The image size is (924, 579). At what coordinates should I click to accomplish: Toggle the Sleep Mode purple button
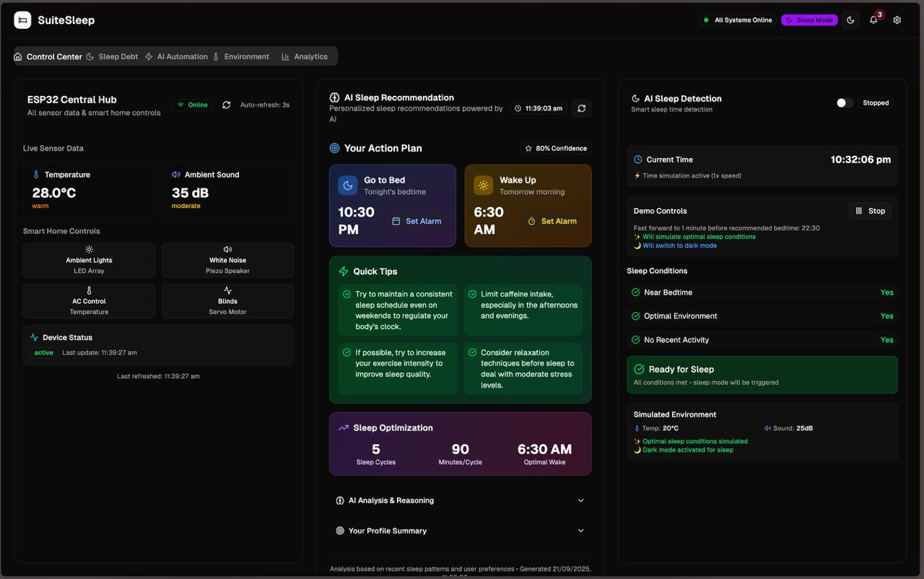pos(809,20)
